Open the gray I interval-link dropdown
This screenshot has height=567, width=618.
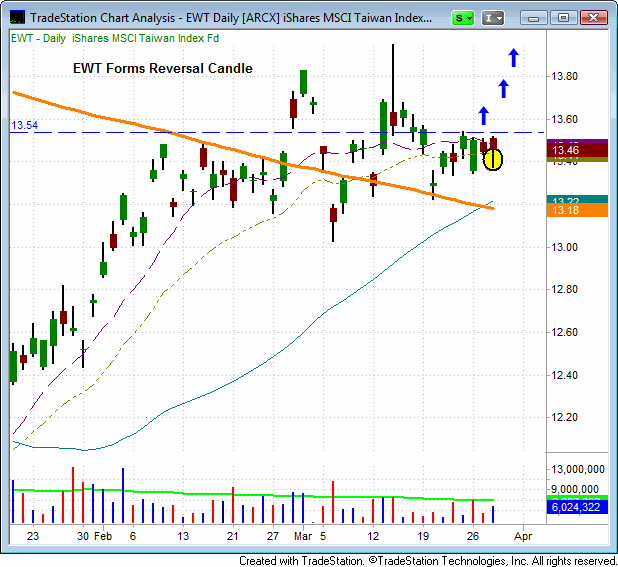493,18
